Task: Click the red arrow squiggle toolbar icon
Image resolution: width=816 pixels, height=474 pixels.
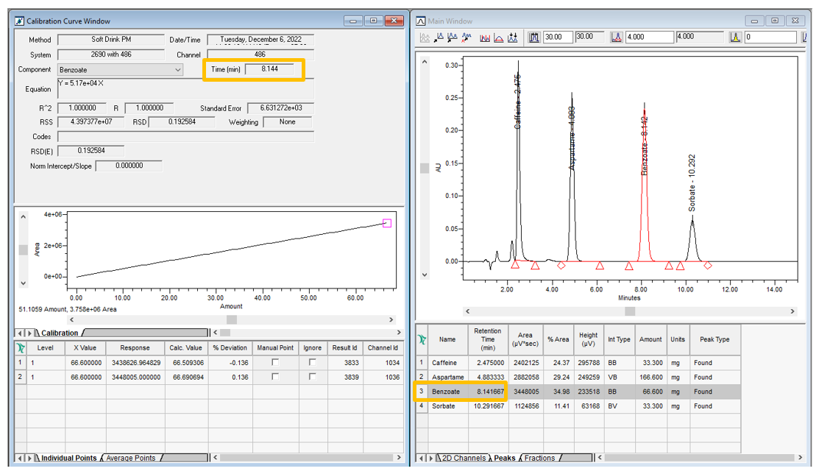Action: point(466,37)
